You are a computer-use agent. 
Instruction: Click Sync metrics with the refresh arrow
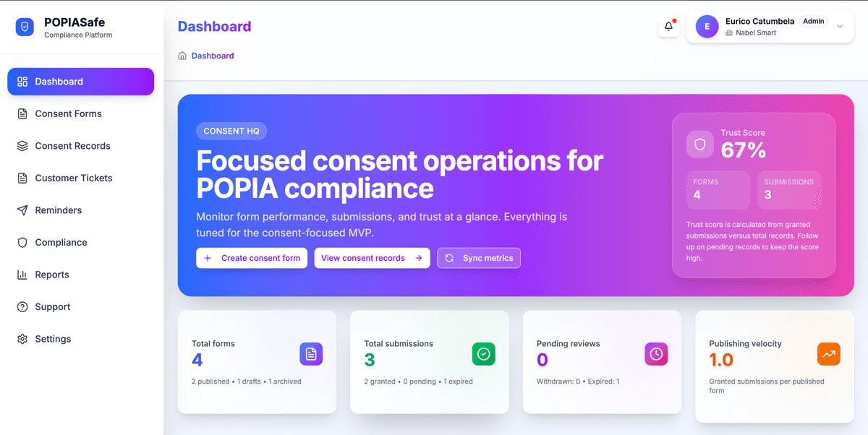478,258
